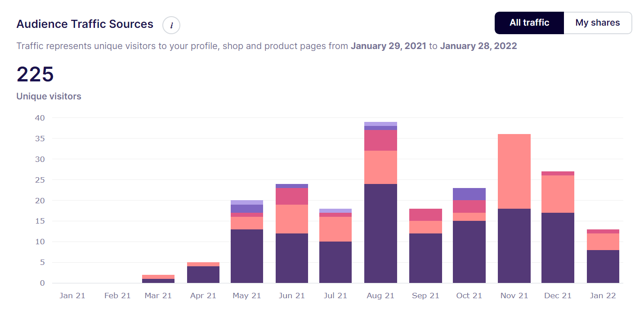Select the violet segment of Oct 21 bar
Image resolution: width=644 pixels, height=327 pixels.
coord(469,194)
